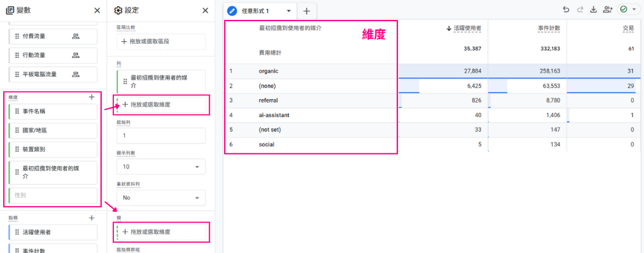644x253 pixels.
Task: Add a new metric with plus icon
Action: [x=91, y=218]
